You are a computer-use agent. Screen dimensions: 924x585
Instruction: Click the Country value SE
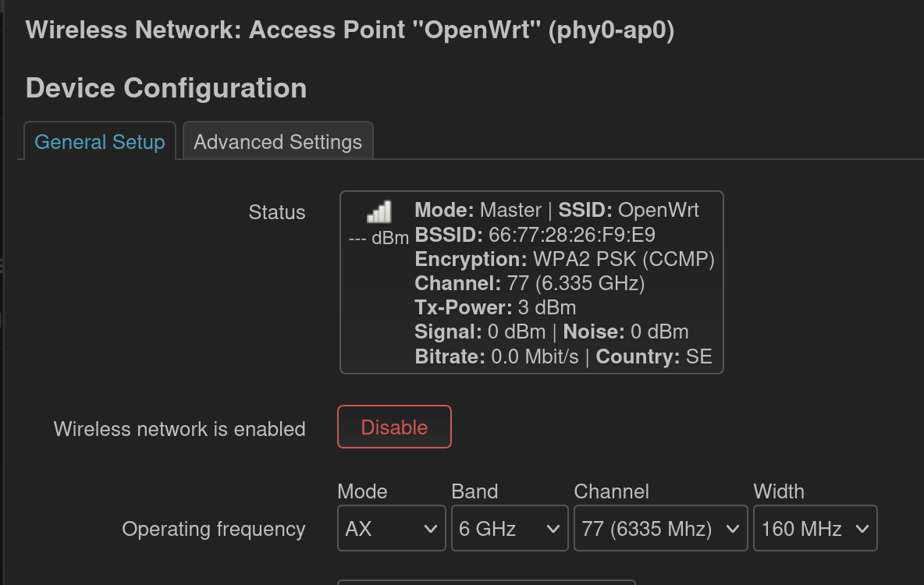[699, 356]
